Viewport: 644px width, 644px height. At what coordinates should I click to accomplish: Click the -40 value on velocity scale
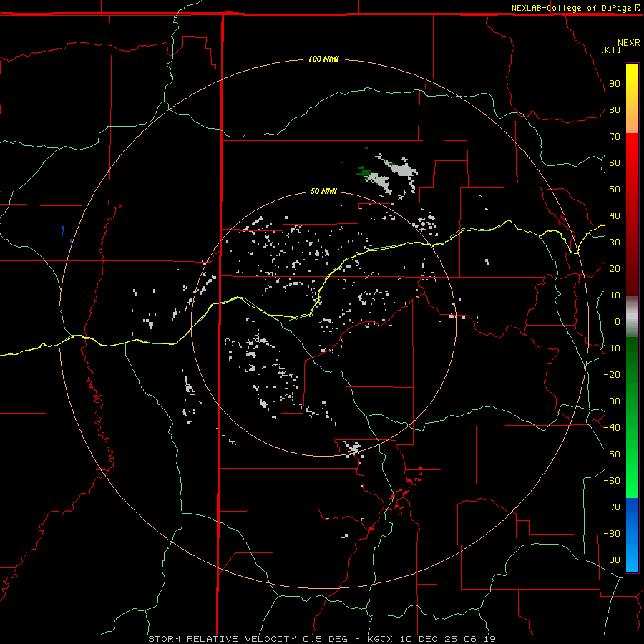click(612, 428)
